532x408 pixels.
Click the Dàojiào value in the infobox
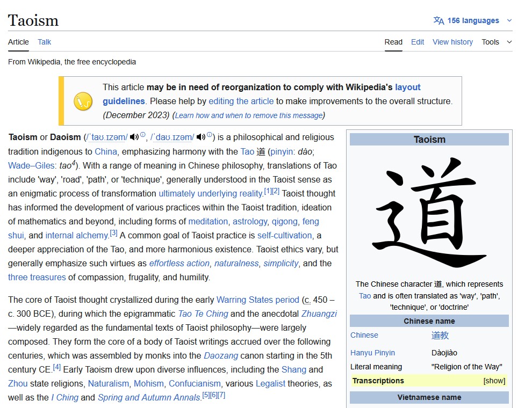click(444, 353)
